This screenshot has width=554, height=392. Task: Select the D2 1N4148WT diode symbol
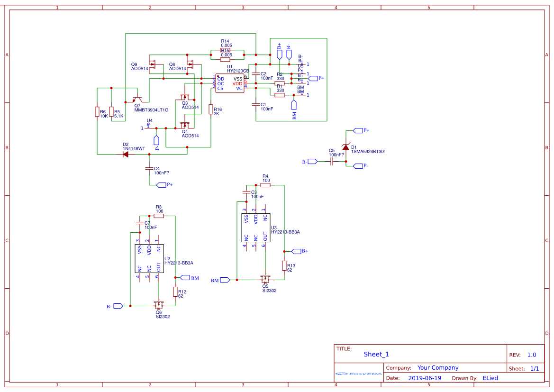pos(126,154)
